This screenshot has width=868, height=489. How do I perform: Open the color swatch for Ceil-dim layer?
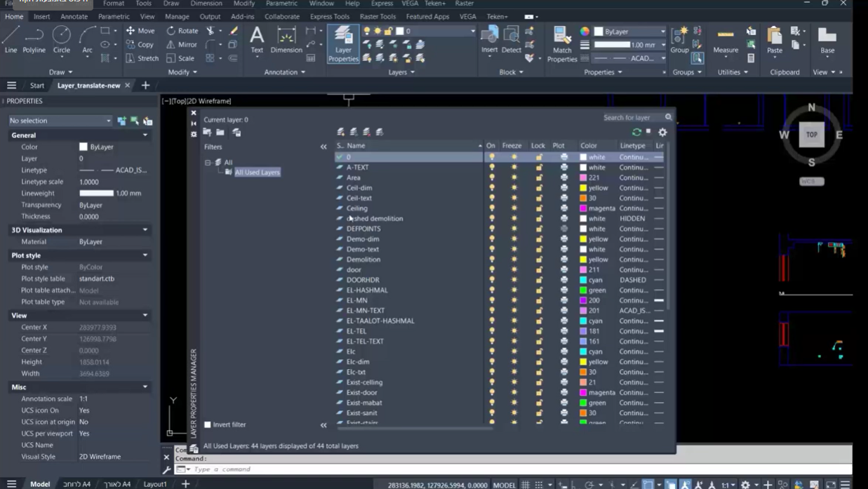[x=583, y=188]
